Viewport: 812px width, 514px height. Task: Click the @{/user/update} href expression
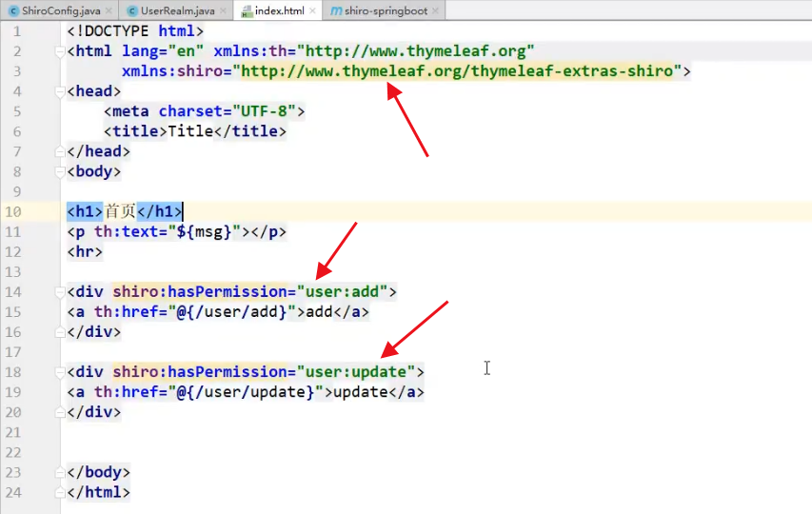(246, 392)
